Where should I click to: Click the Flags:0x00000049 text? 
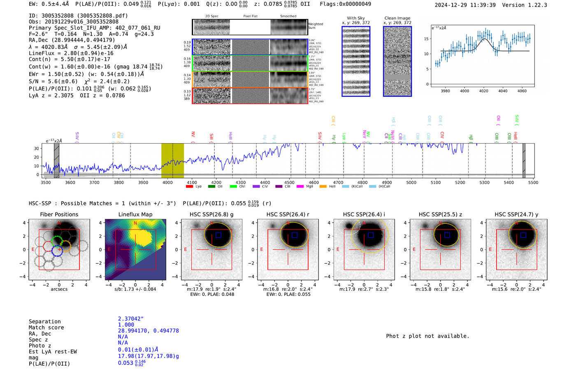(x=345, y=4)
